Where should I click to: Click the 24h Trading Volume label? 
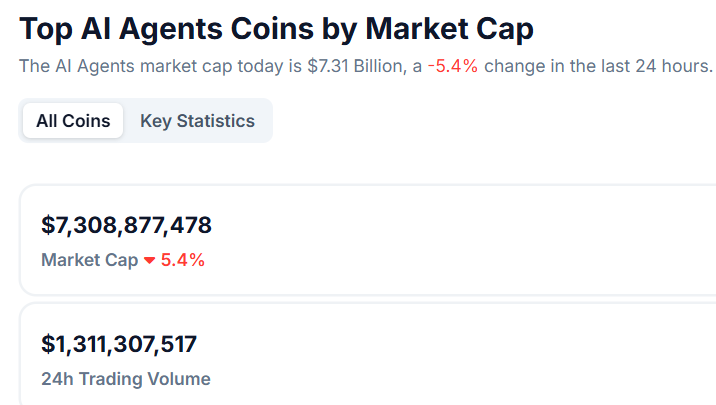point(125,379)
